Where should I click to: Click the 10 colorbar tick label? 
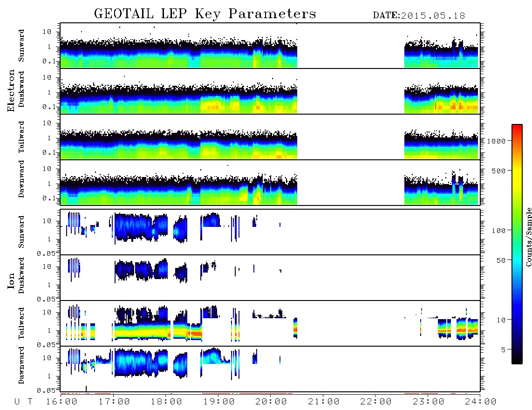click(x=501, y=320)
